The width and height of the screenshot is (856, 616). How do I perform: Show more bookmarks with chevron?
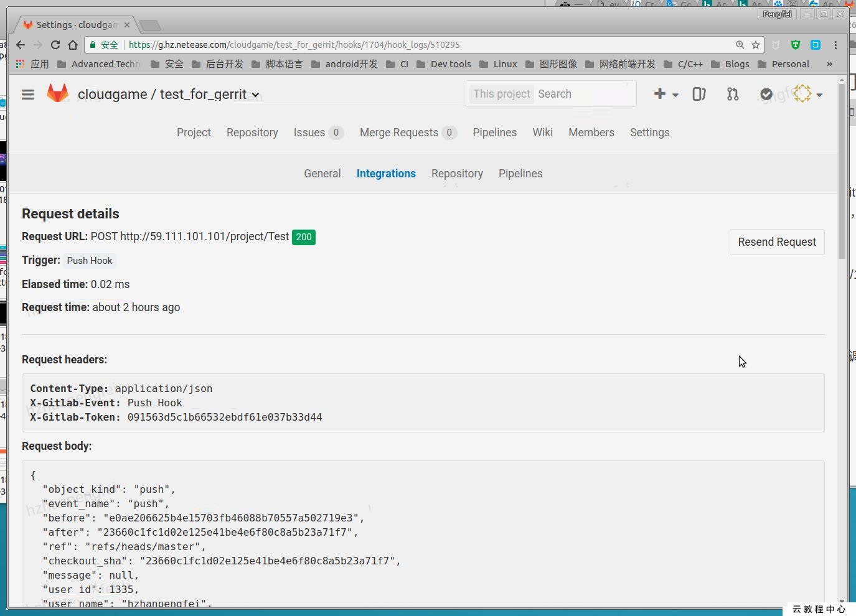click(829, 64)
